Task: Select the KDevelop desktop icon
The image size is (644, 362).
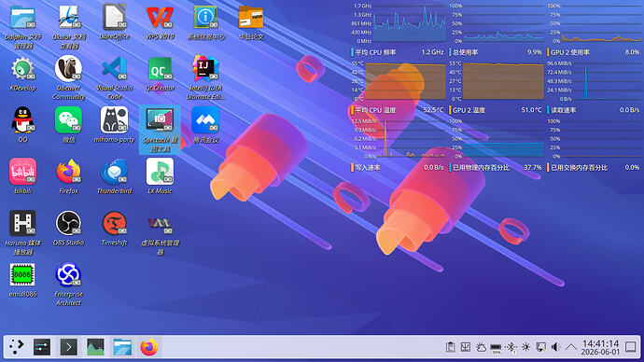Action: click(x=23, y=69)
